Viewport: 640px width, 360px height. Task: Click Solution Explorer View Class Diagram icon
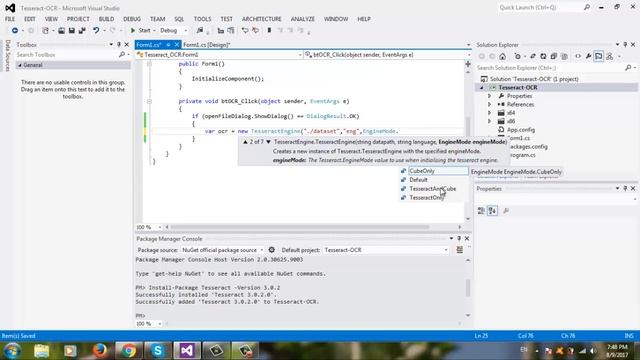click(x=609, y=56)
